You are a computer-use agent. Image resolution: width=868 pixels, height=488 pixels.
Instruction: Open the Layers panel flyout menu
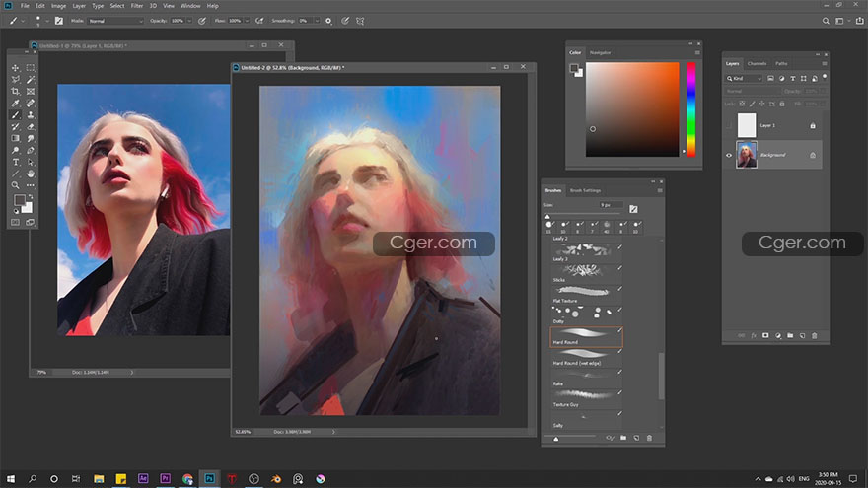825,64
